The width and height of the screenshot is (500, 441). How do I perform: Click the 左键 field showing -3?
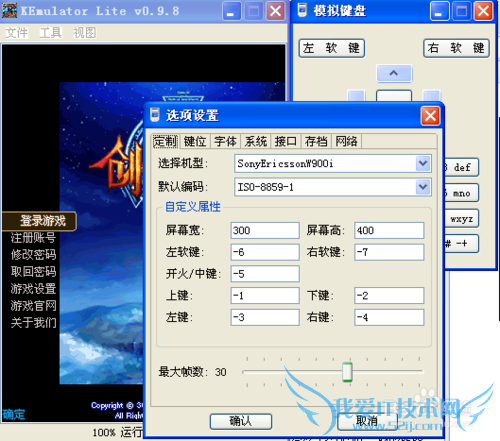click(265, 317)
